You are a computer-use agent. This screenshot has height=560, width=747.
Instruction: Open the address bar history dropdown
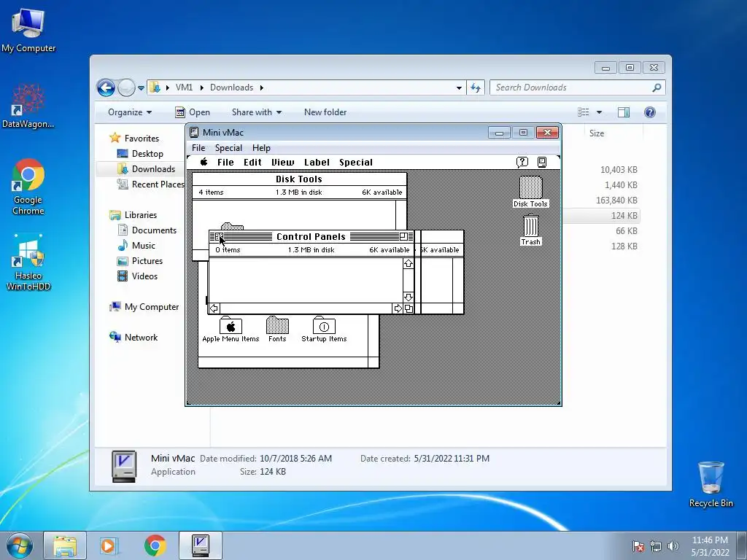tap(459, 88)
